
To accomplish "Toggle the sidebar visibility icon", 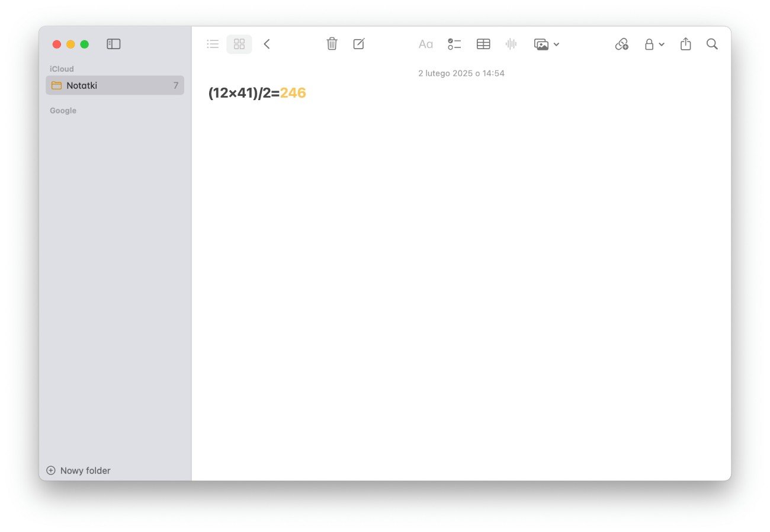I will click(x=113, y=44).
